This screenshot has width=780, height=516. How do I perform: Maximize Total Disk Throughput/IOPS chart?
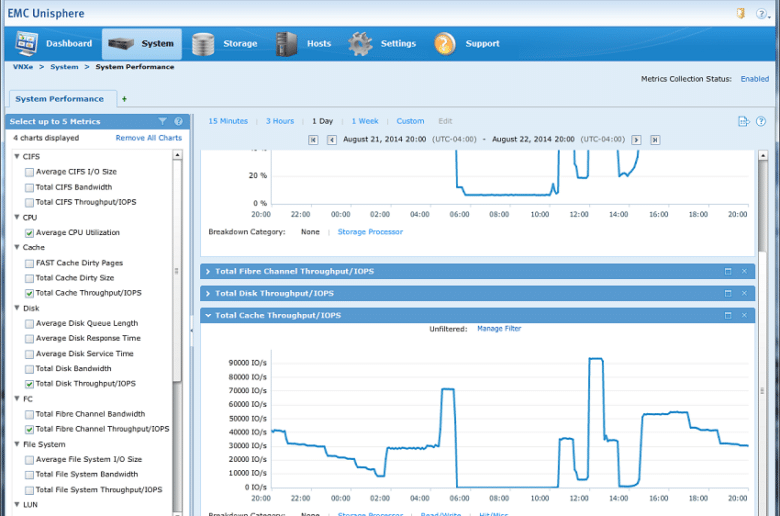(728, 293)
